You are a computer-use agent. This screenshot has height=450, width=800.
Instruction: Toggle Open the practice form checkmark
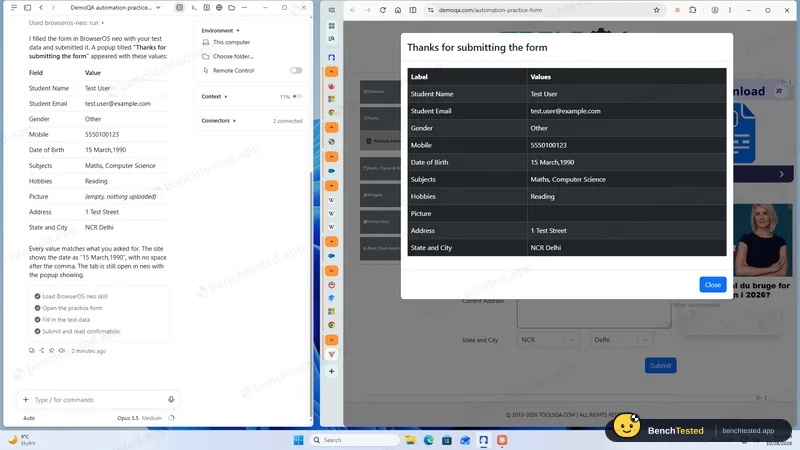[37, 308]
